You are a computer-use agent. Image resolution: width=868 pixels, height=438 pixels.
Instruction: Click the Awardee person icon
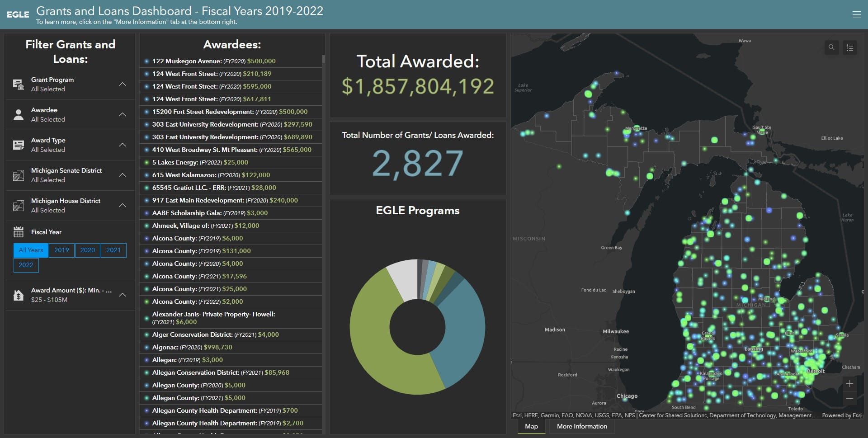tap(19, 113)
